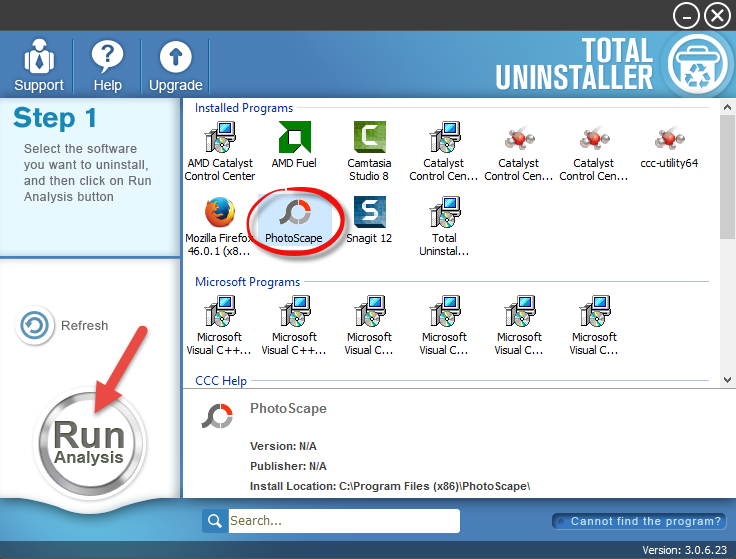Click the 'Microsoft Programs' section header

click(247, 282)
